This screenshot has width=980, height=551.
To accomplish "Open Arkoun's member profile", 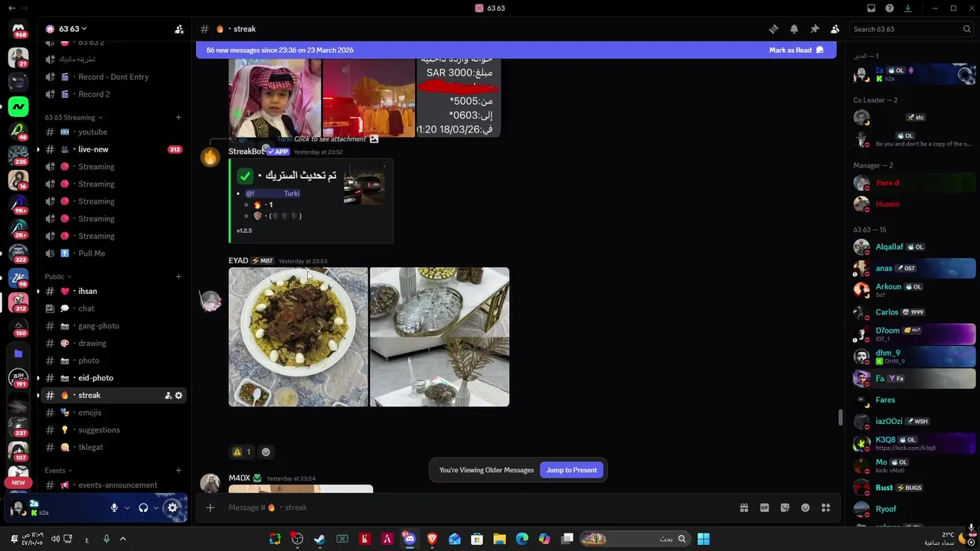I will [914, 290].
